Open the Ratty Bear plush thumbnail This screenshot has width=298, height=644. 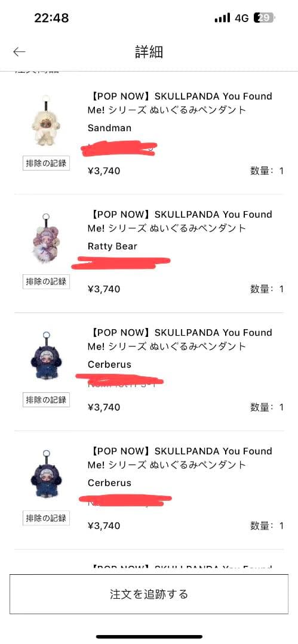pos(46,239)
